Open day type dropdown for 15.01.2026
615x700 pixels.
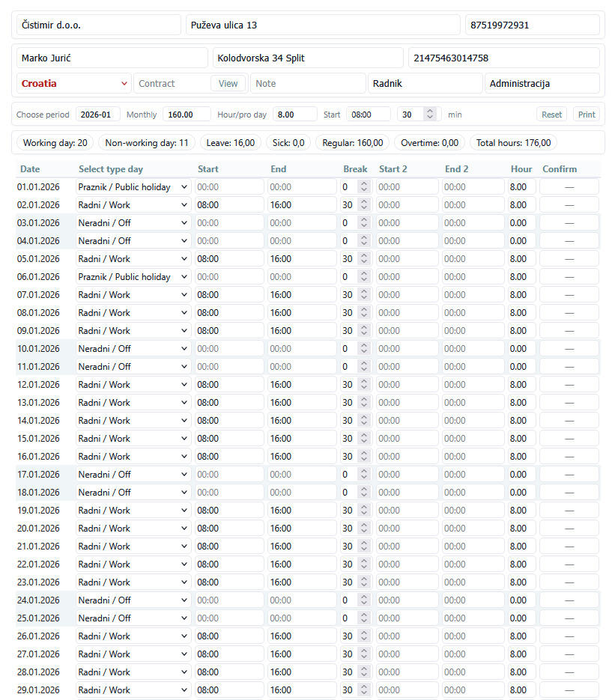[133, 439]
